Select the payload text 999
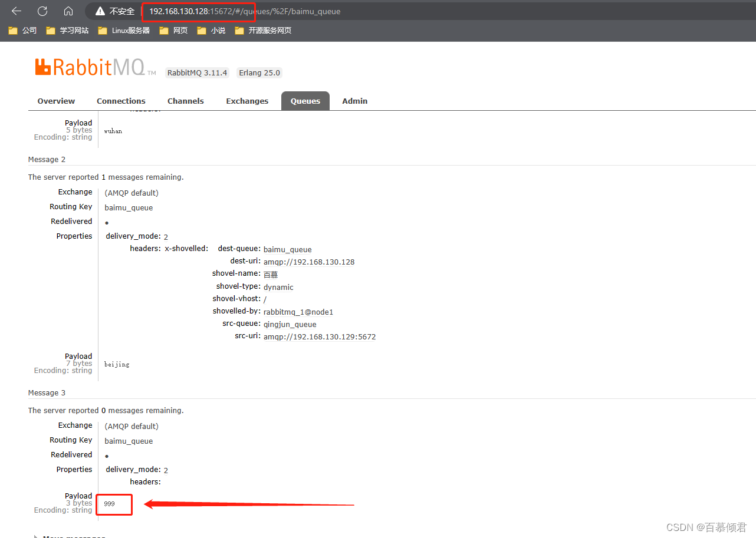This screenshot has height=538, width=756. point(109,504)
